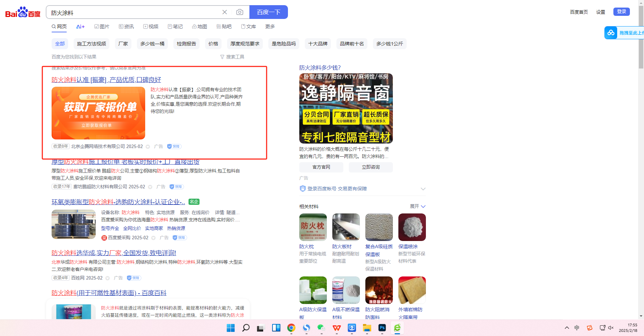
Task: Switch to the 视频 search tab
Action: (x=151, y=27)
